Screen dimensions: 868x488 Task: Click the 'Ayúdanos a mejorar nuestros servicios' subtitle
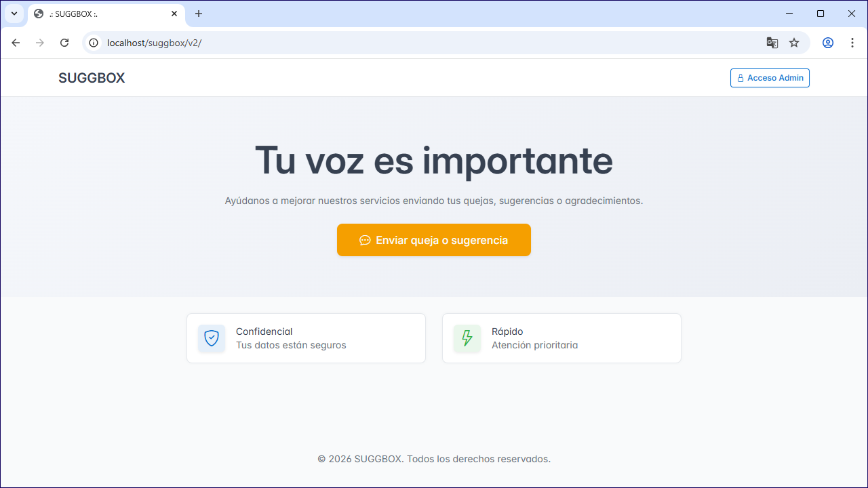click(434, 201)
